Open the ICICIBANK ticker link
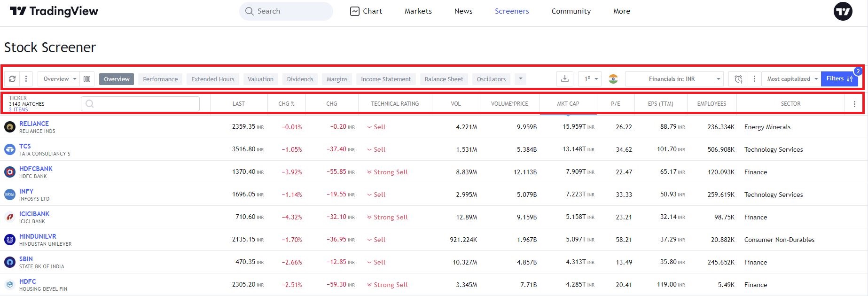 pyautogui.click(x=34, y=214)
